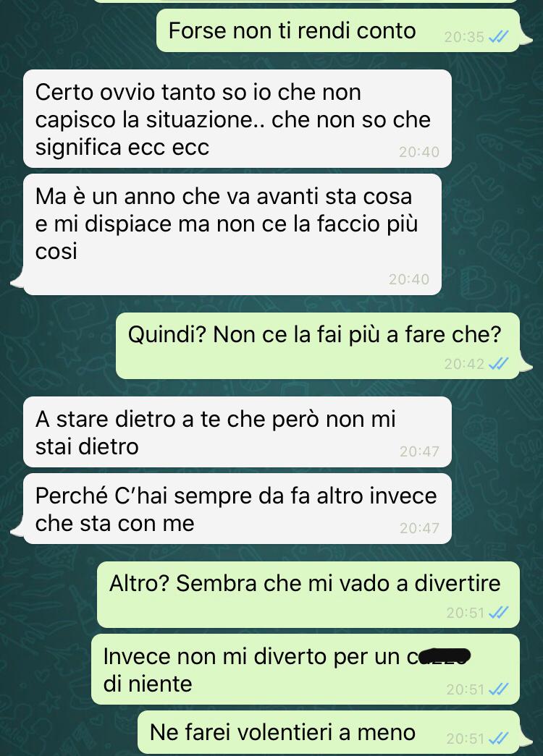
Task: Tap the 20:40 timestamp under 'significa ecc ecc'
Action: pyautogui.click(x=419, y=152)
